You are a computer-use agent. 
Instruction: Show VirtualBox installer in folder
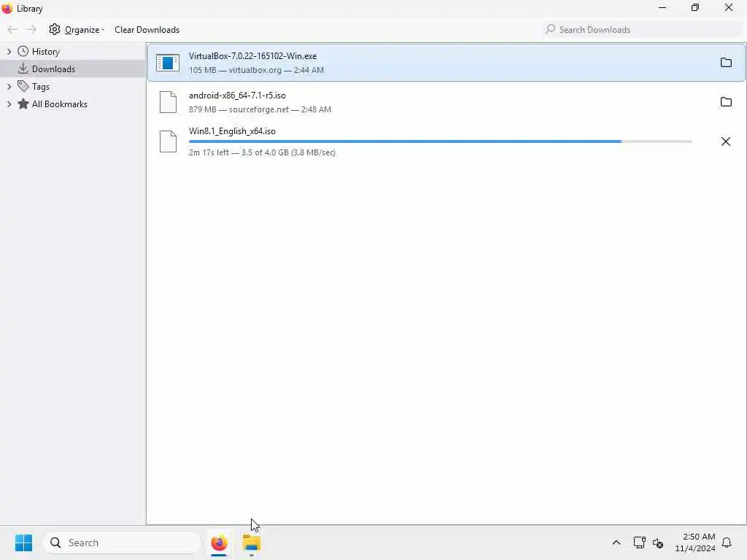(x=726, y=63)
